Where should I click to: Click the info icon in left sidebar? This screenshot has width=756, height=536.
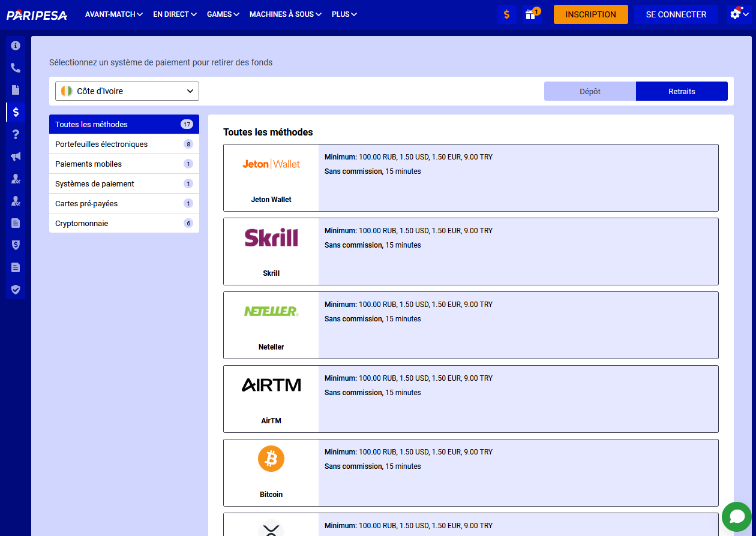(x=16, y=46)
